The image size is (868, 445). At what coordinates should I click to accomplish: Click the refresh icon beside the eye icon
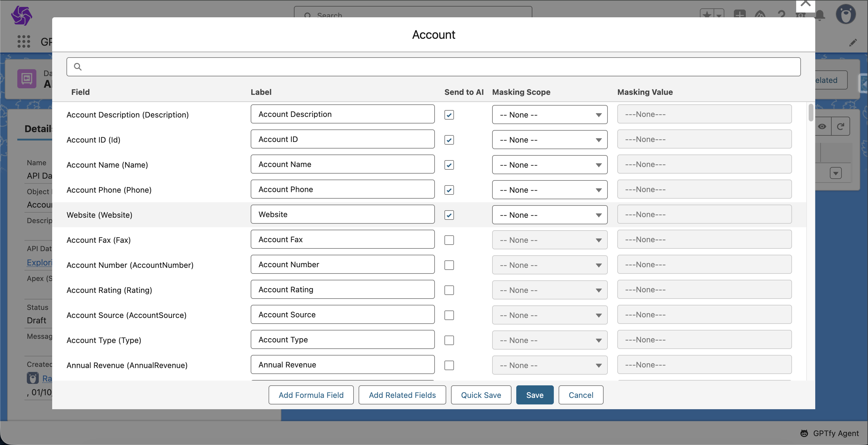click(x=840, y=126)
